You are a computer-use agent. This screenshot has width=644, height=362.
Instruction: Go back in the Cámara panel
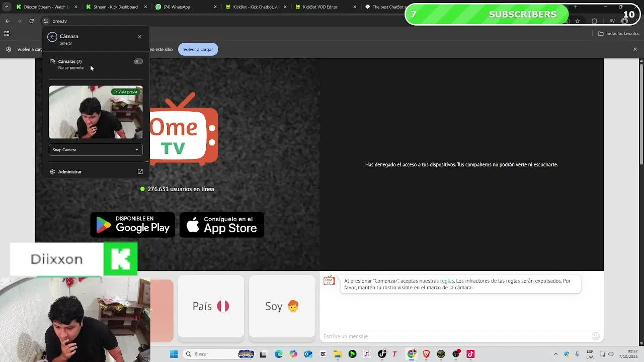click(x=52, y=37)
